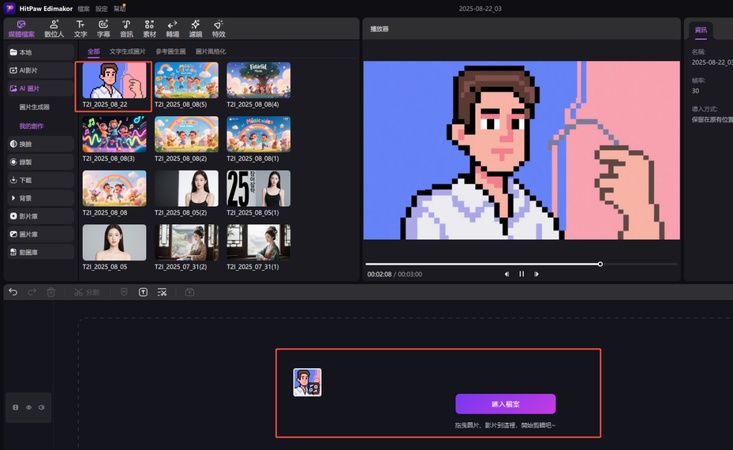The image size is (733, 450).
Task: Step to next frame in player
Action: 537,274
